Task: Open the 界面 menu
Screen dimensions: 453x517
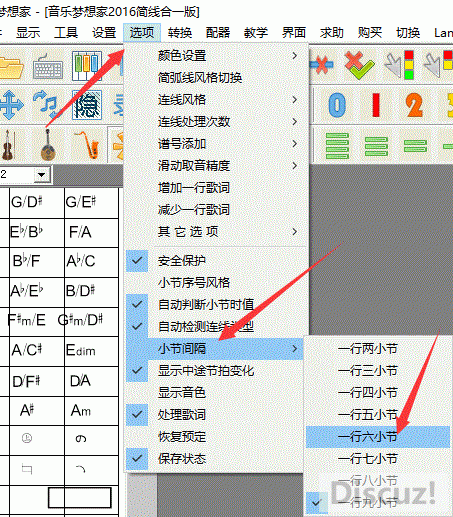Action: click(x=294, y=33)
